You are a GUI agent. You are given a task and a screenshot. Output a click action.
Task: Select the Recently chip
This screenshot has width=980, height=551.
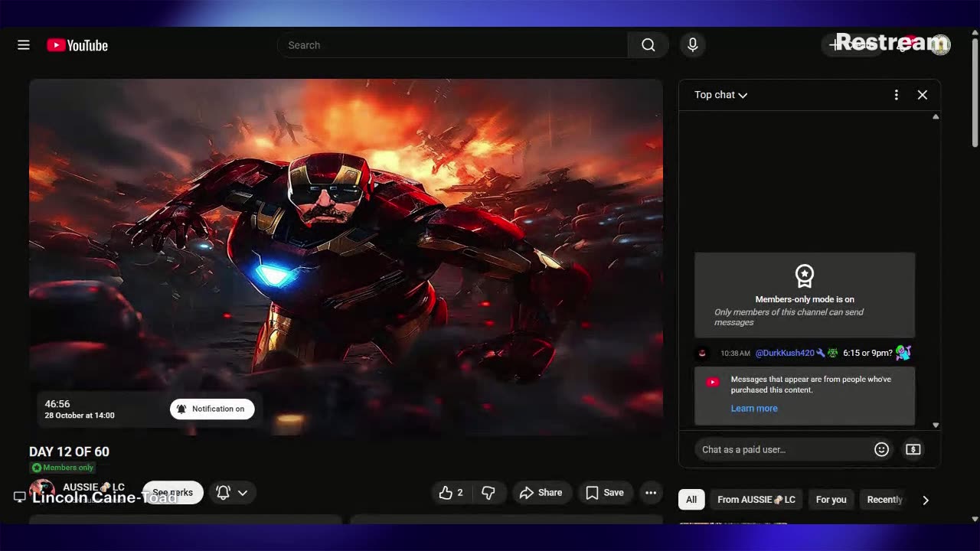coord(884,500)
